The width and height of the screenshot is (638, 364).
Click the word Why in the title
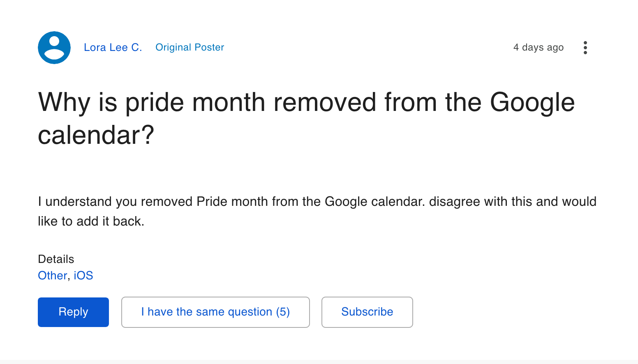pyautogui.click(x=64, y=102)
